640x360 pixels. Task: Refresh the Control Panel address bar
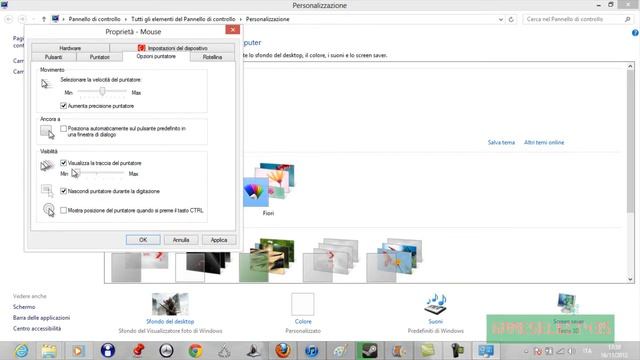pos(511,19)
